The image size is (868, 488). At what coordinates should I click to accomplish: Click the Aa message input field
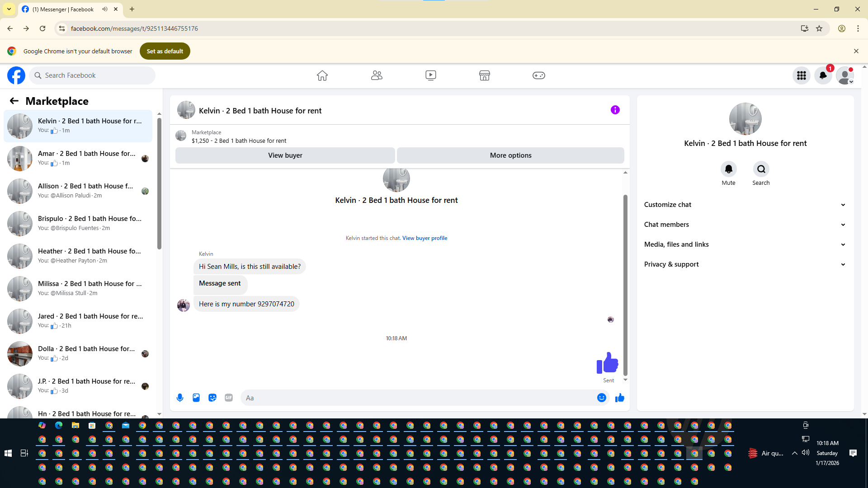point(416,398)
